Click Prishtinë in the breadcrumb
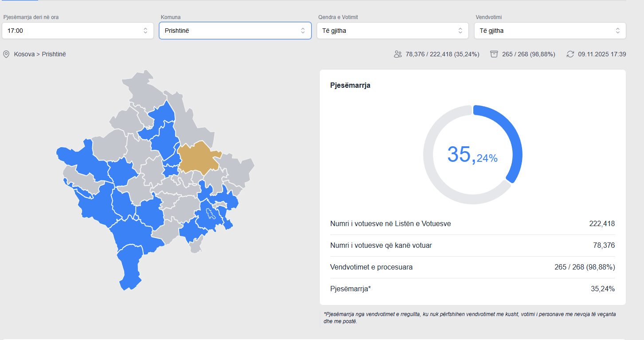 54,54
